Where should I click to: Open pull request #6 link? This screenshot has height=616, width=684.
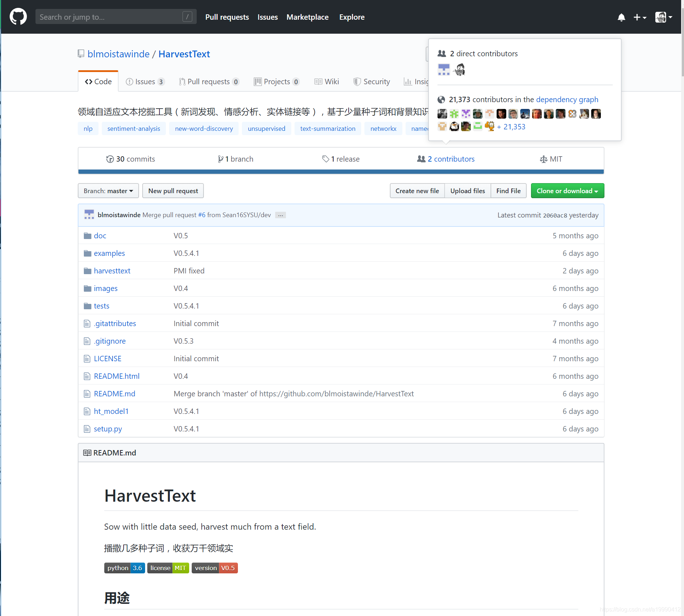coord(202,215)
